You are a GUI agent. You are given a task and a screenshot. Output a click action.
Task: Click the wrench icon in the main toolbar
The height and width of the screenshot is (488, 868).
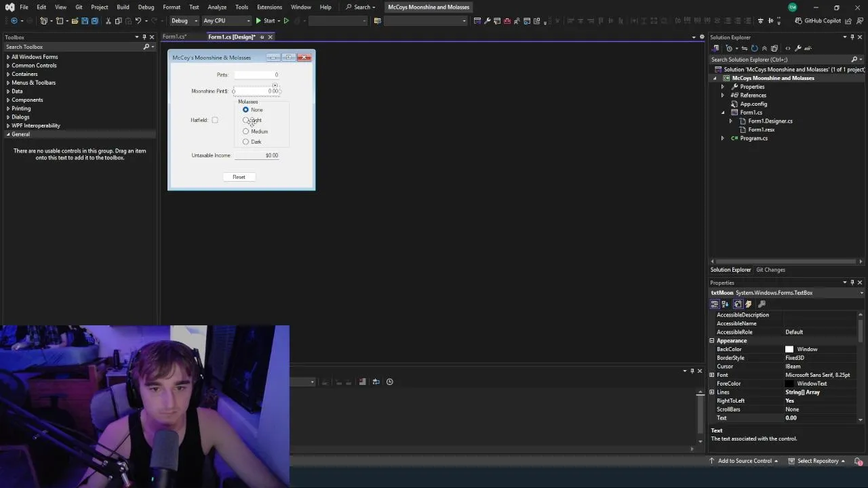pyautogui.click(x=487, y=21)
